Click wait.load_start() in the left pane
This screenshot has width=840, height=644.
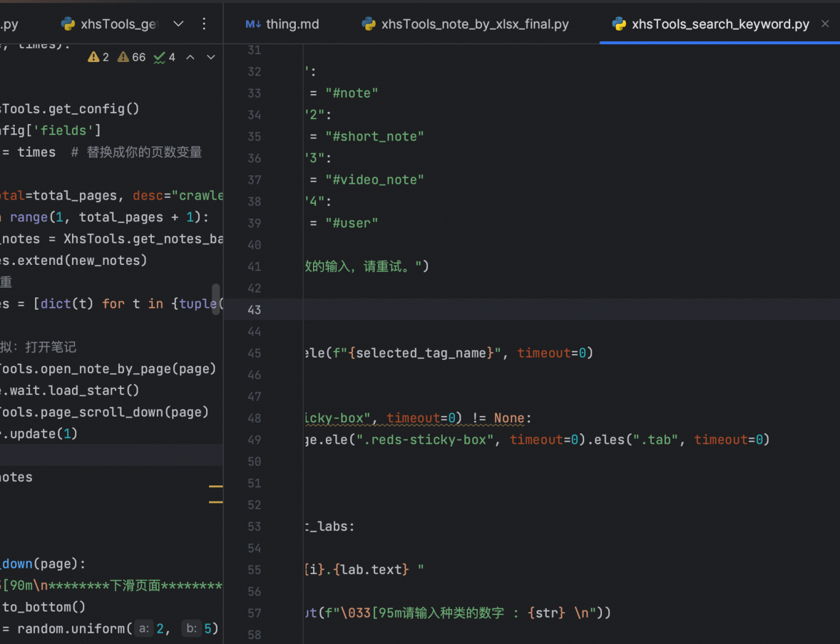point(74,391)
